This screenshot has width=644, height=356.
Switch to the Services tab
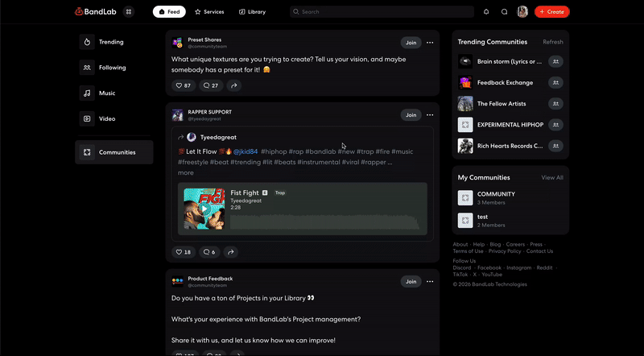(x=209, y=12)
